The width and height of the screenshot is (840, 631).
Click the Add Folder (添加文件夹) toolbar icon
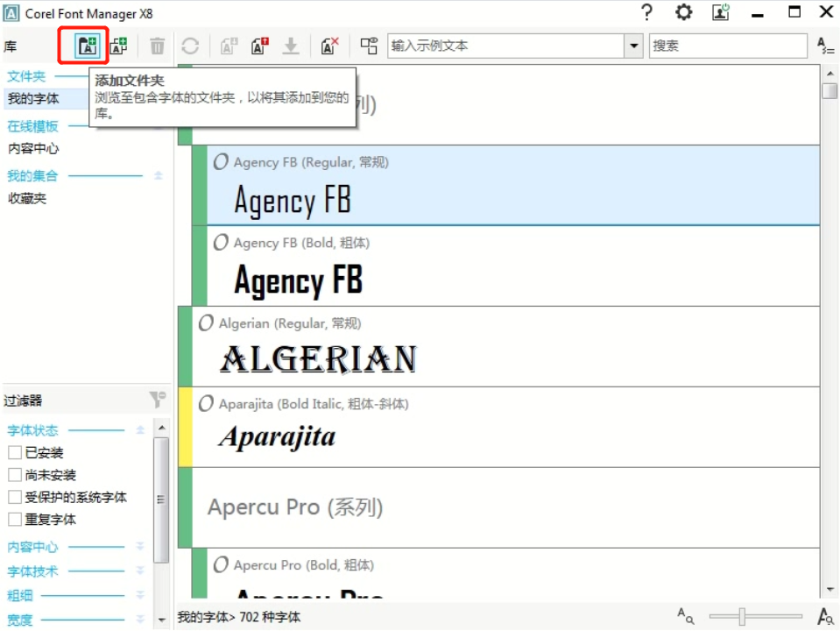86,46
